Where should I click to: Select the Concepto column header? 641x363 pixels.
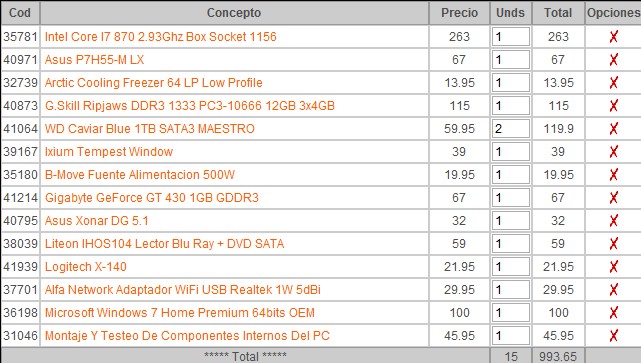click(234, 13)
